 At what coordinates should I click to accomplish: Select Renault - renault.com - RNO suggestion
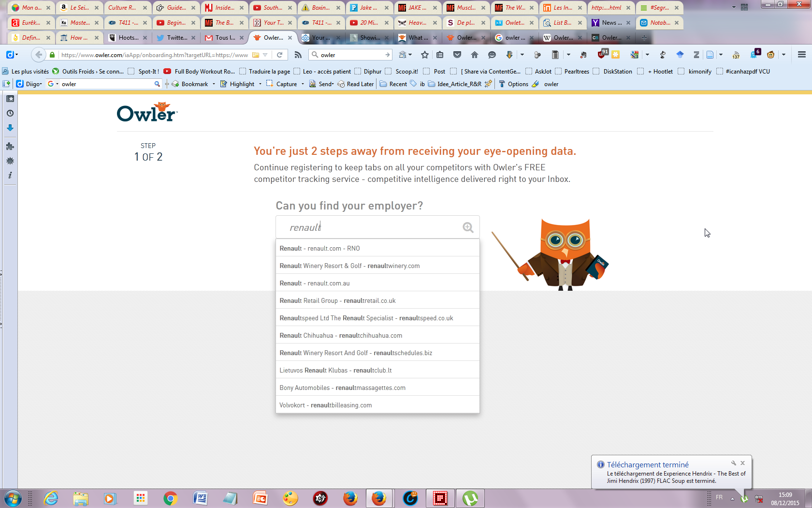point(377,248)
